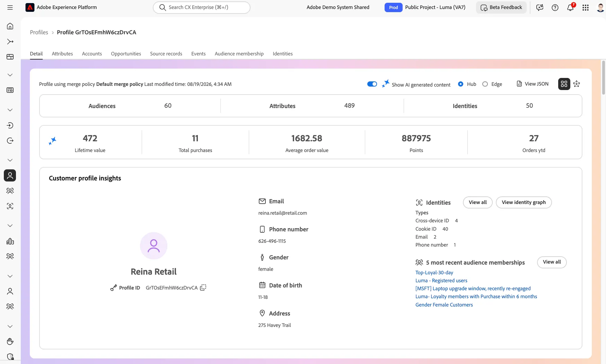Switch to the Source records tab
606x364 pixels.
[x=166, y=54]
